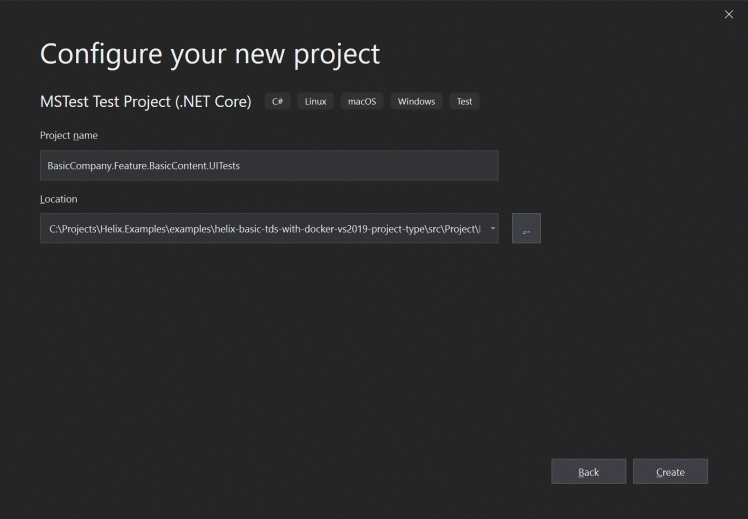The width and height of the screenshot is (748, 519).
Task: Click the macOS platform tag
Action: point(362,102)
